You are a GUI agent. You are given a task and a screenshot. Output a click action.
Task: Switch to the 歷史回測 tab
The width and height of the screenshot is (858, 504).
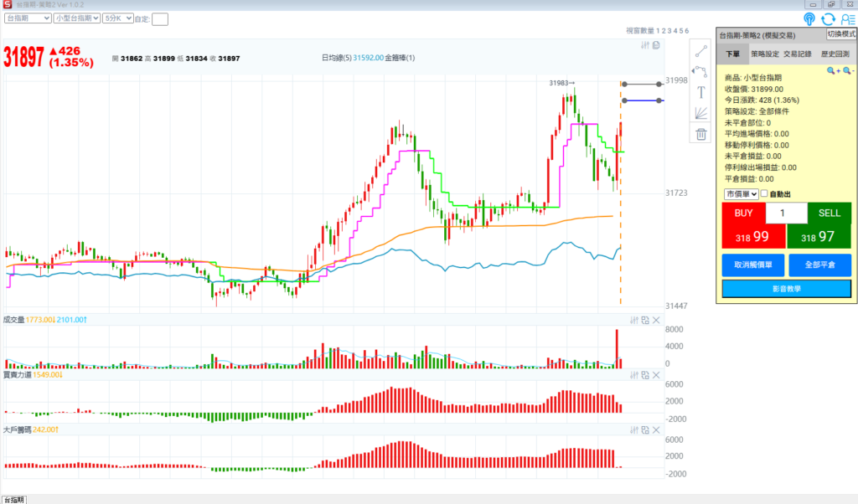click(835, 54)
